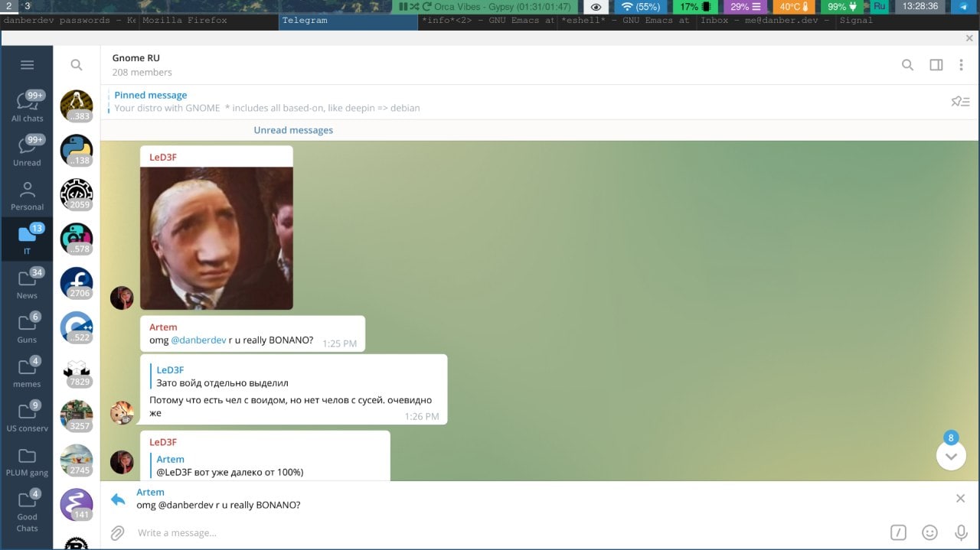This screenshot has height=550, width=980.
Task: Open Fedora chat with badge 2706
Action: [x=77, y=284]
